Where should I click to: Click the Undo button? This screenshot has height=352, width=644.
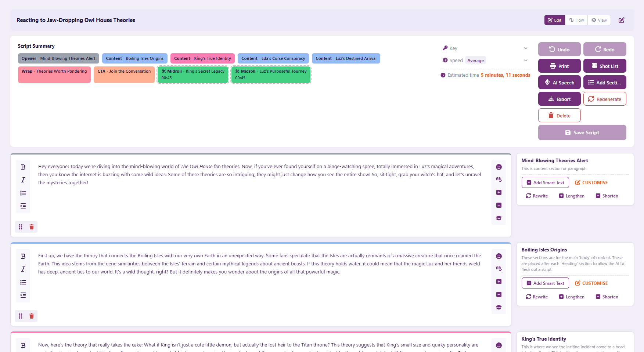pyautogui.click(x=560, y=49)
